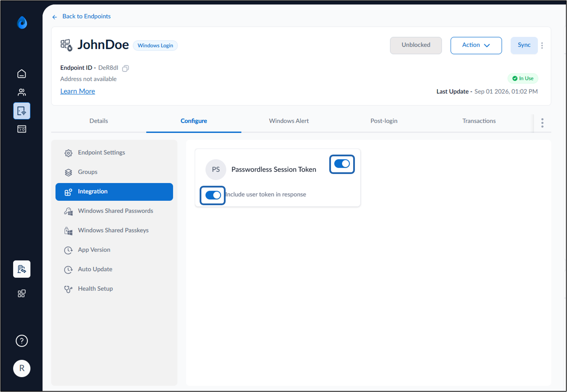Click the In Use status badge
This screenshot has width=567, height=392.
tap(523, 78)
